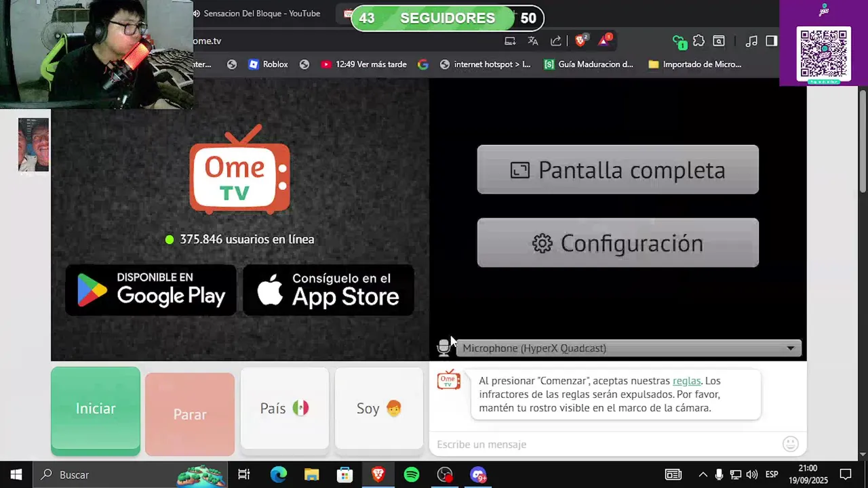
Task: Click the Ome TV logo
Action: pyautogui.click(x=239, y=169)
